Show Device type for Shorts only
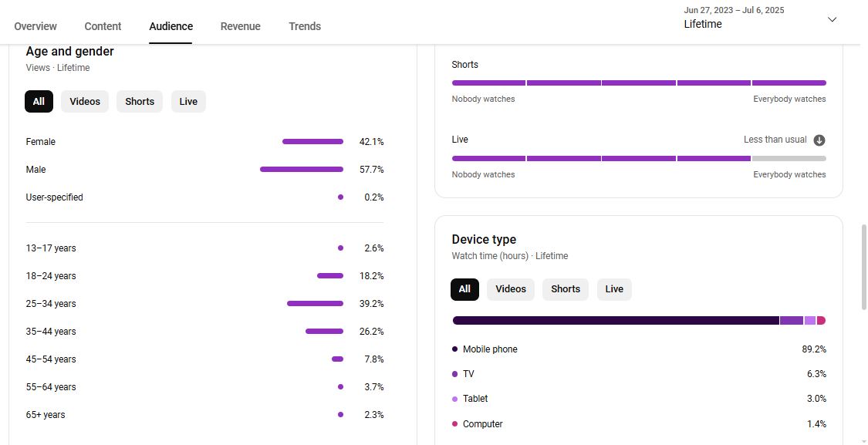868x445 pixels. pos(565,289)
